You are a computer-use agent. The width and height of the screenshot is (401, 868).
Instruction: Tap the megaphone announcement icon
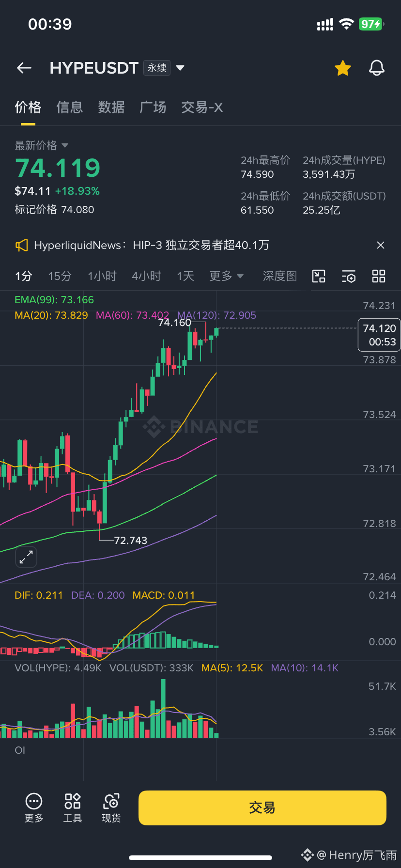21,245
